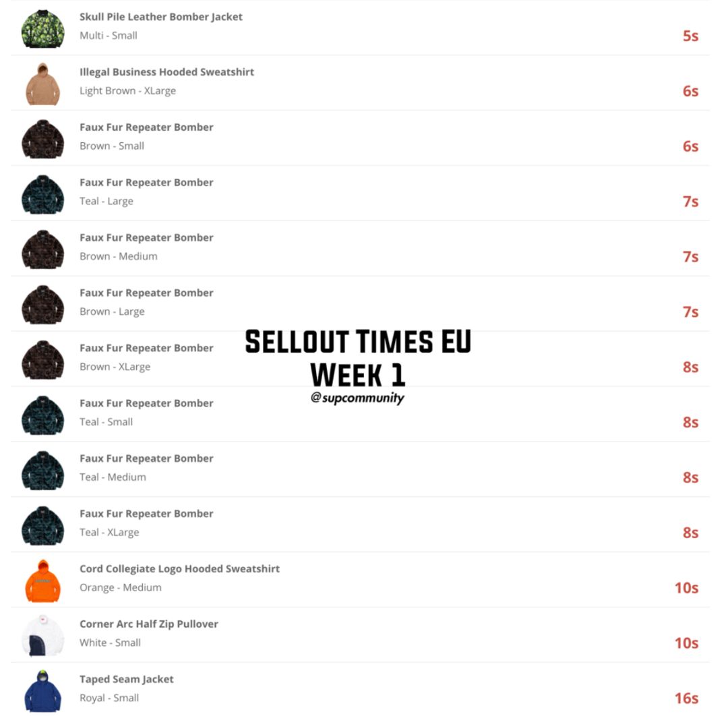Select the Brown - Medium variant text
The image size is (728, 716).
tap(119, 256)
